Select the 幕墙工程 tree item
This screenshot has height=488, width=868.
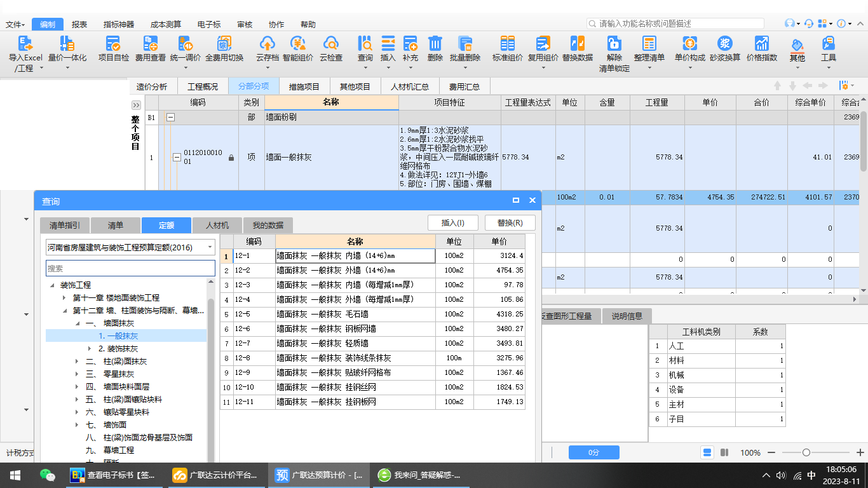119,451
